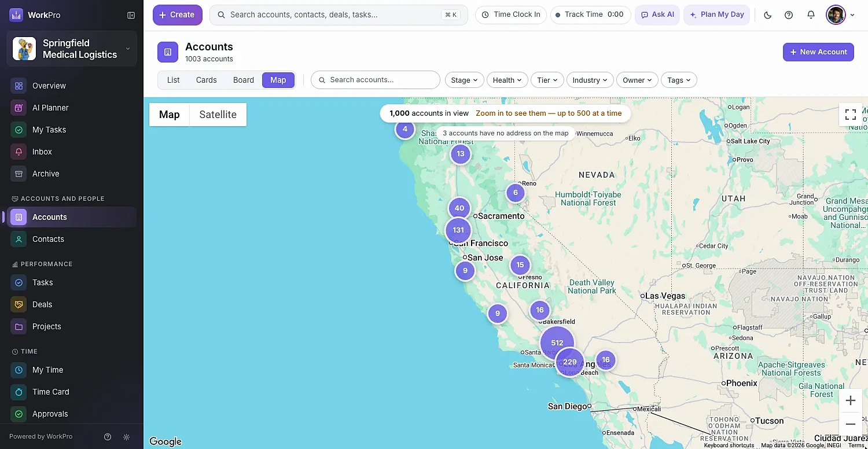Screen dimensions: 868x449
Task: Open Overview in sidebar
Action: [x=72, y=86]
